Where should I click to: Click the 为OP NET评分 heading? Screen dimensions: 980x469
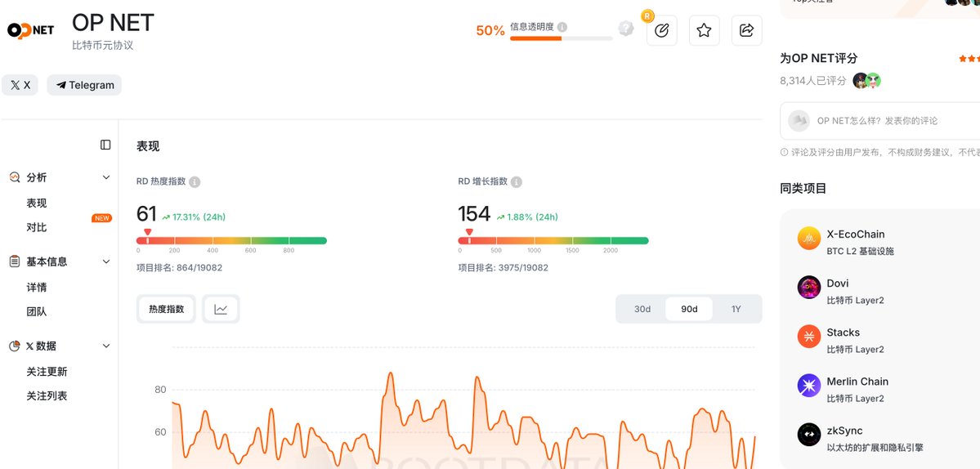(x=819, y=59)
